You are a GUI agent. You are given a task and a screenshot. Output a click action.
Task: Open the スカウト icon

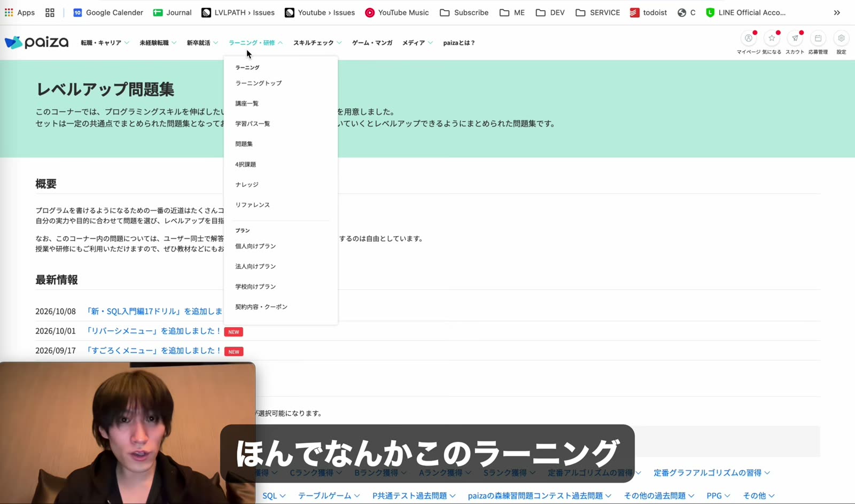coord(795,38)
